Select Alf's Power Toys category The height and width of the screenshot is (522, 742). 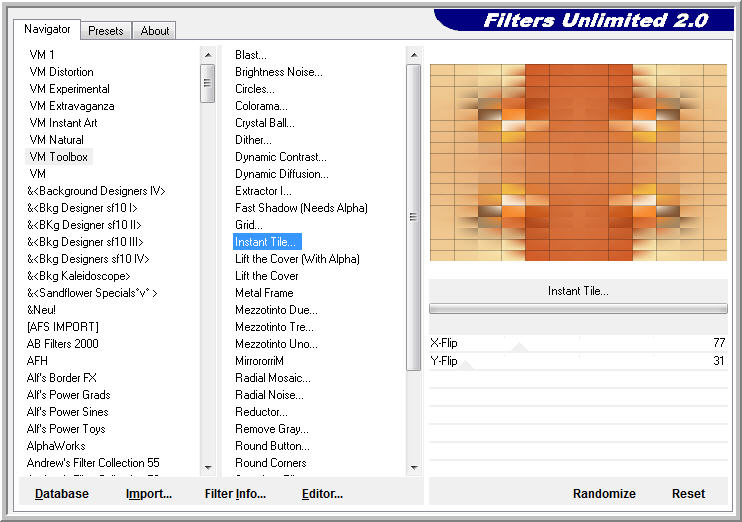(x=66, y=429)
